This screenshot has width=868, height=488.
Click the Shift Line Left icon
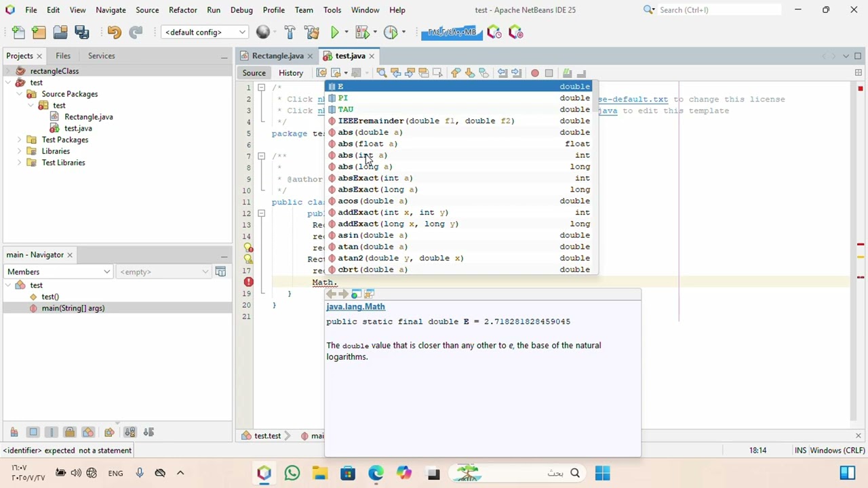pyautogui.click(x=502, y=73)
